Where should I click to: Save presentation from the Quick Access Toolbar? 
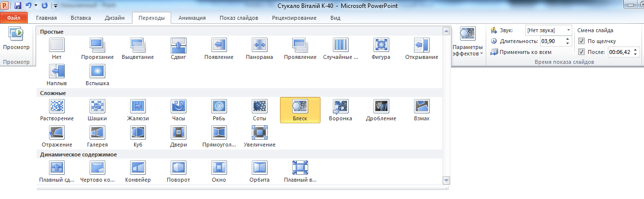(18, 6)
